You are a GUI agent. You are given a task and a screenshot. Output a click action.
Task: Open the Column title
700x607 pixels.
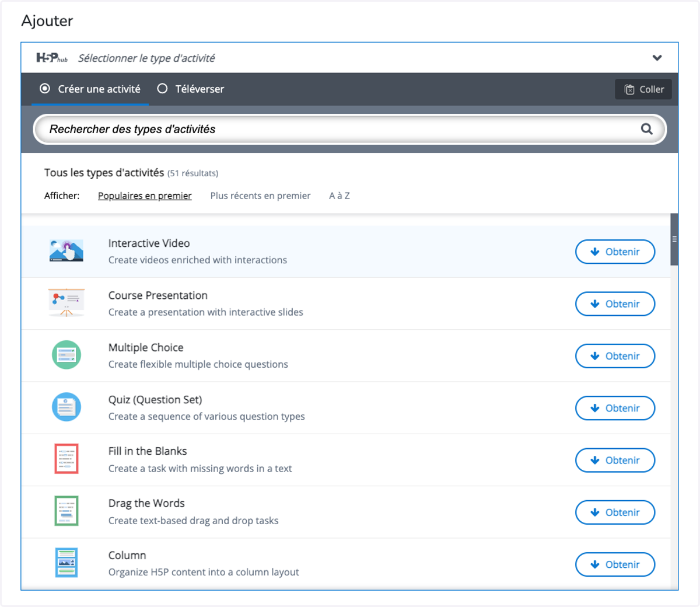coord(127,555)
